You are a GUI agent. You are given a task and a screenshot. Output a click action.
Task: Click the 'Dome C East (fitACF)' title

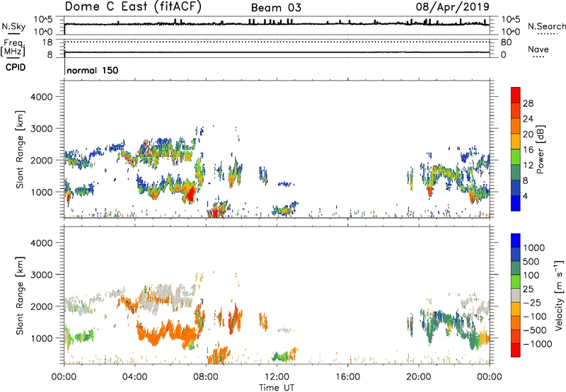coord(133,7)
